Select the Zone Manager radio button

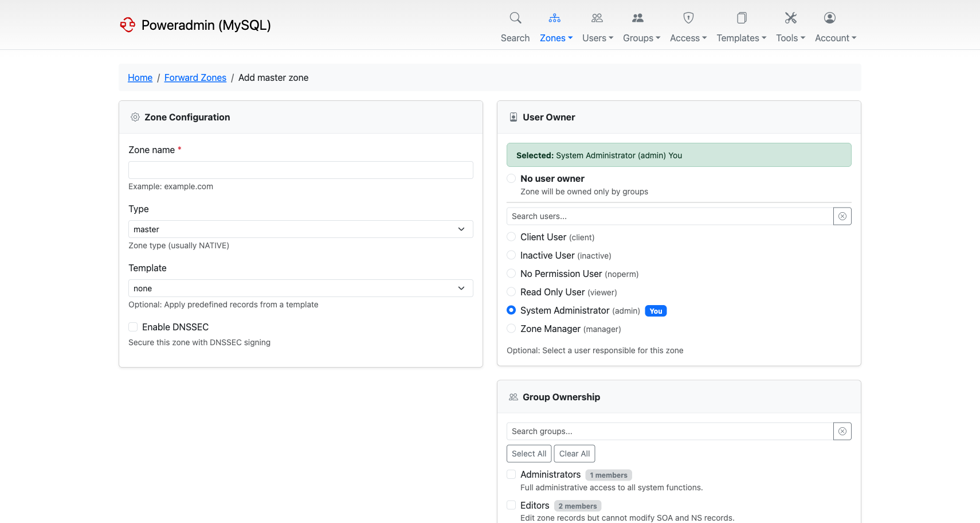pos(511,329)
